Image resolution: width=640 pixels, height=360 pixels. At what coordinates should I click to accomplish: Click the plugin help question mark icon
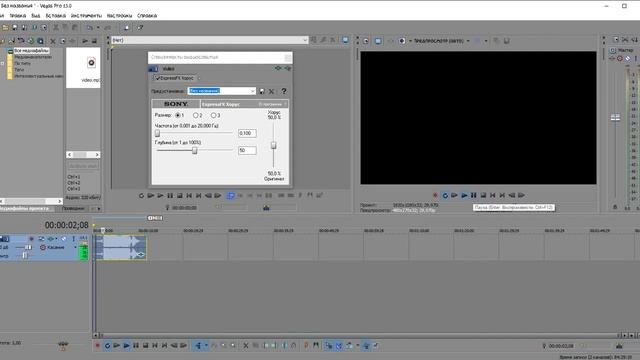[x=284, y=91]
